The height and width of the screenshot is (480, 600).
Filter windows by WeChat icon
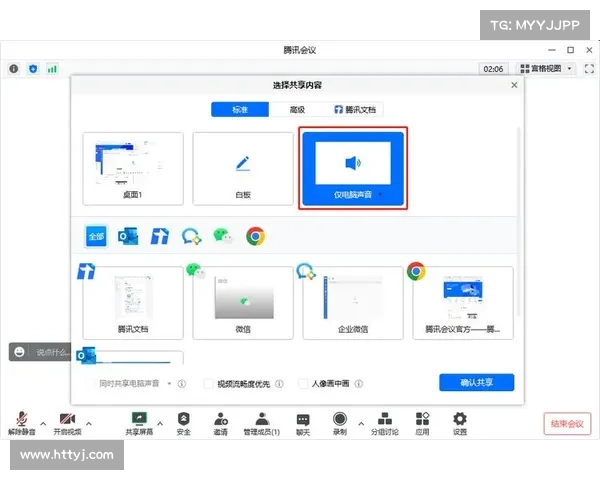coord(223,236)
